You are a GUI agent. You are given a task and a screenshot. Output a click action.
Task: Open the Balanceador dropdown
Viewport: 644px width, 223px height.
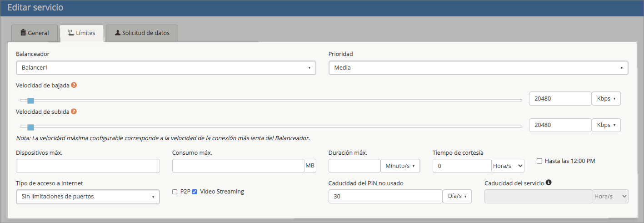[166, 68]
